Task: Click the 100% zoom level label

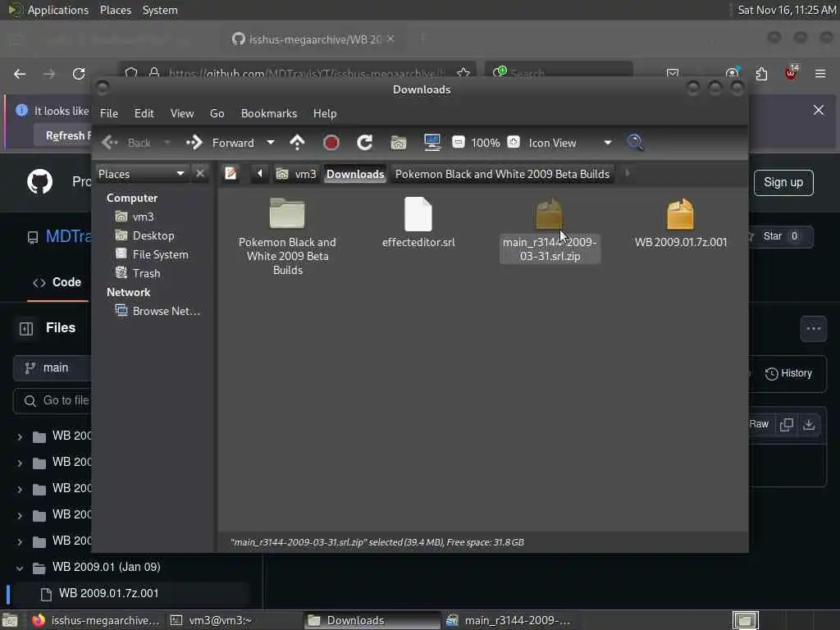Action: [486, 143]
